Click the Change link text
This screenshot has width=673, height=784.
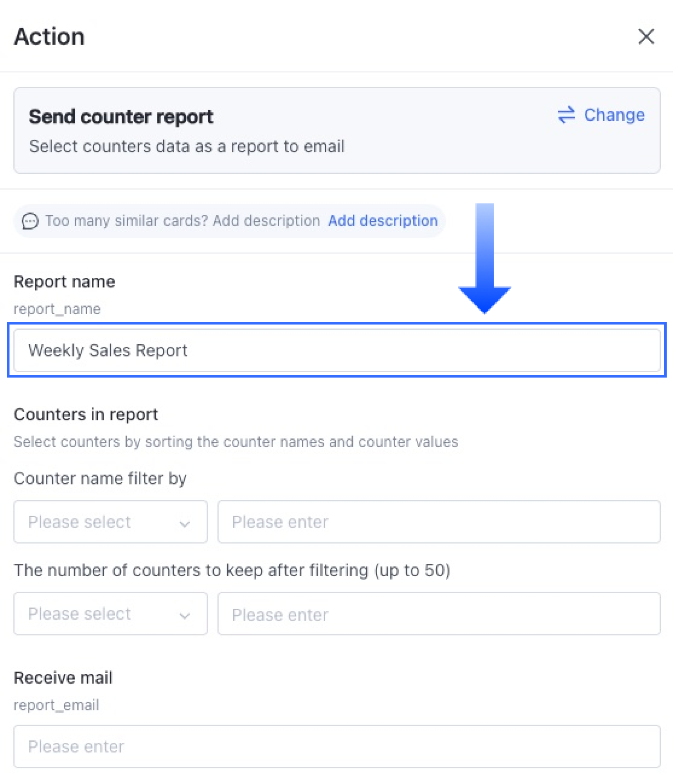(x=614, y=115)
